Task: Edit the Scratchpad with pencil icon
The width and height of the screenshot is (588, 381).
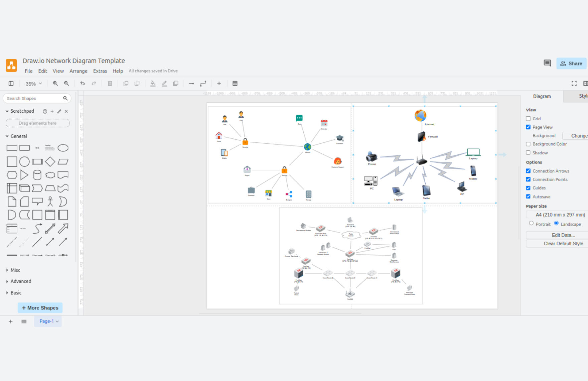Action: (x=59, y=111)
